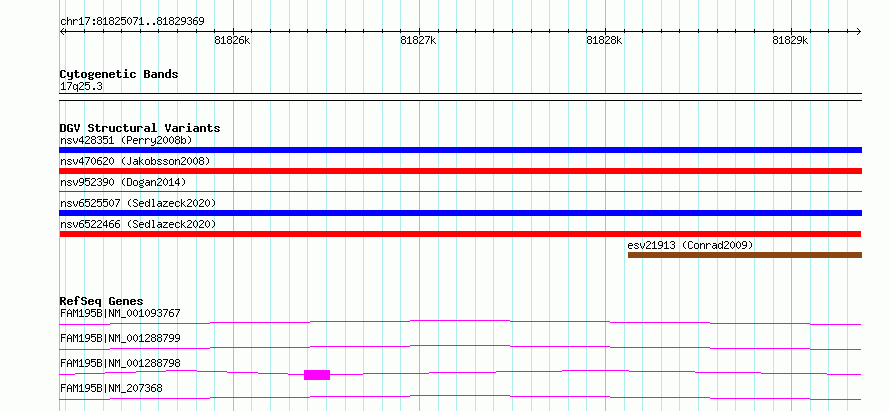Select the RefSeq Genes track title
890x411 pixels.
(102, 301)
